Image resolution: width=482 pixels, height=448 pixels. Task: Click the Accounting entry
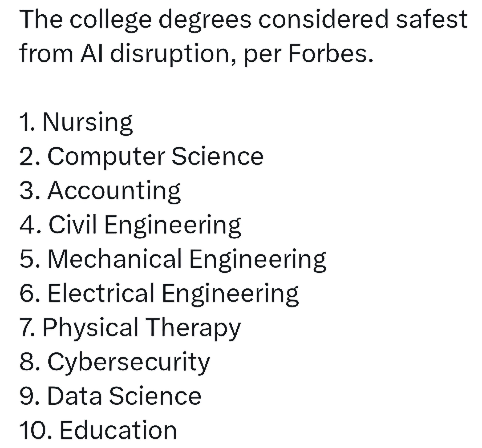point(100,191)
